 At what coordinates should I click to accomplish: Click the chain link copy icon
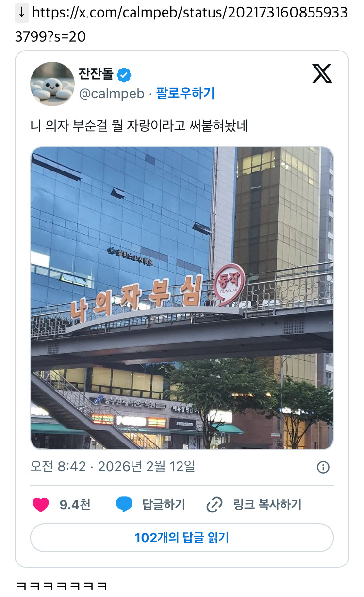[x=215, y=505]
